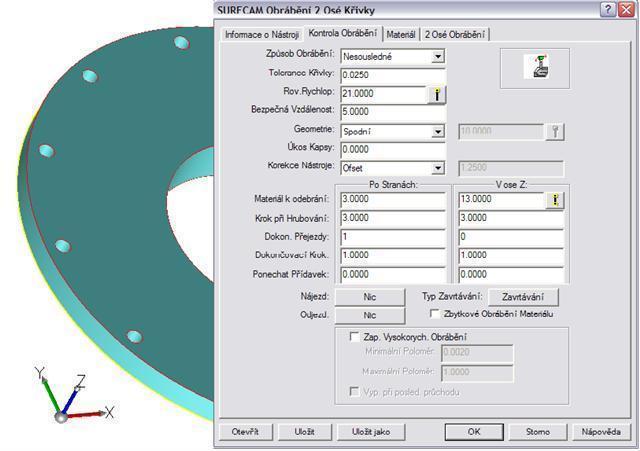Click the Tolerance Křivky field 0.0250
Screen dimensions: 640x451
coord(393,75)
